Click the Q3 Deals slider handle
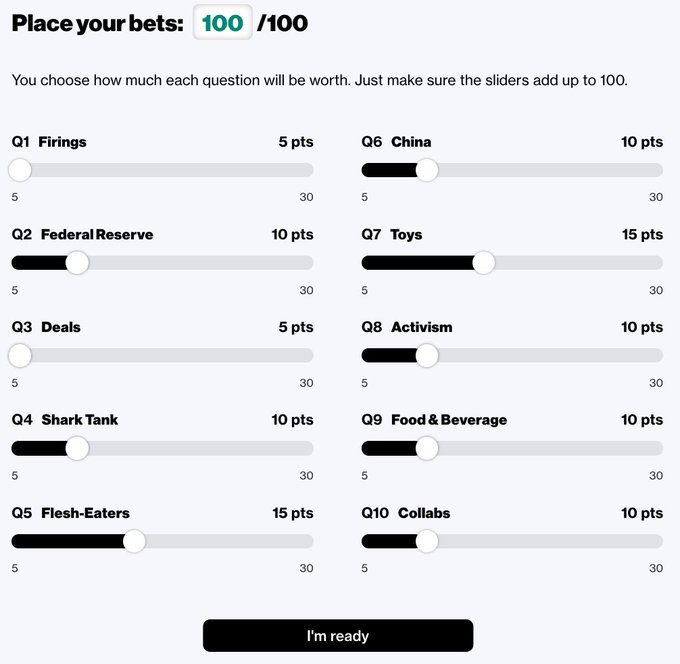The width and height of the screenshot is (680, 664). [x=20, y=355]
